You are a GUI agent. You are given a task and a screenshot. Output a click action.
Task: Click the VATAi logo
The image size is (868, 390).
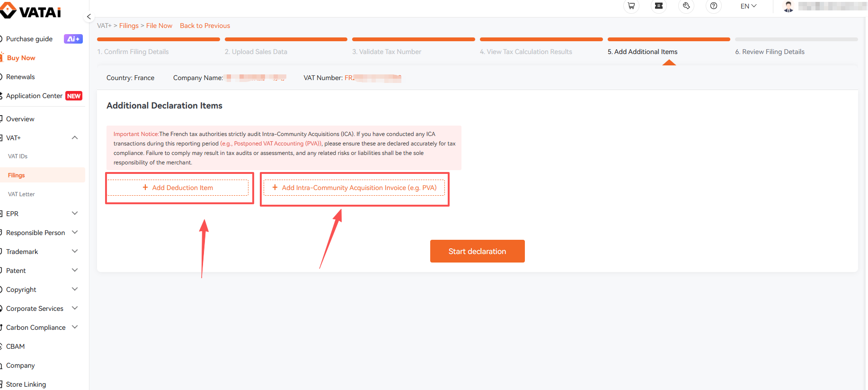(31, 10)
